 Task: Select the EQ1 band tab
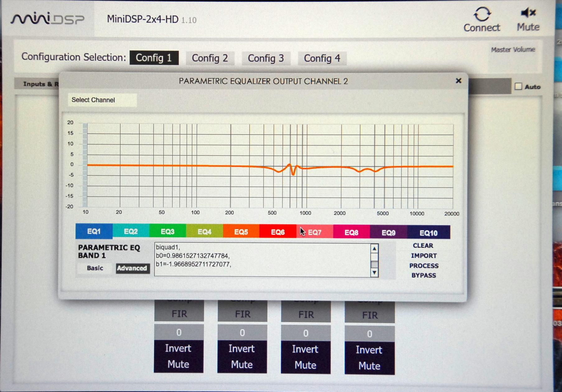[x=94, y=231]
